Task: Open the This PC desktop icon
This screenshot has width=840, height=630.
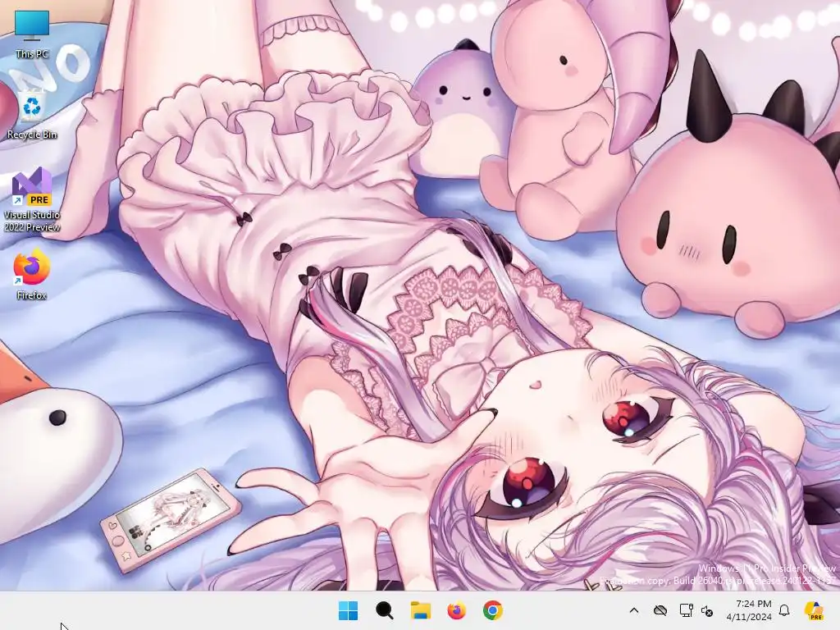Action: tap(32, 33)
